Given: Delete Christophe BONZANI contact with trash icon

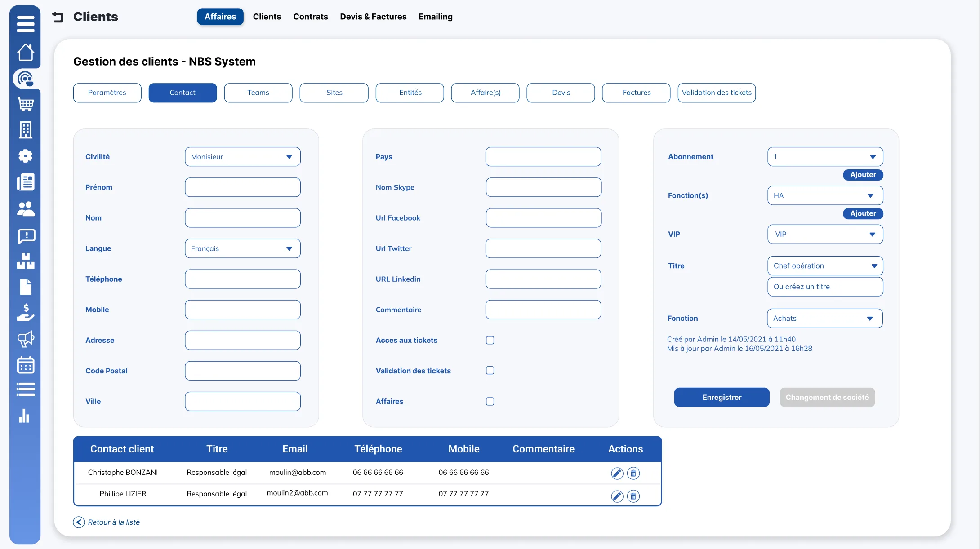Looking at the screenshot, I should click(x=633, y=473).
